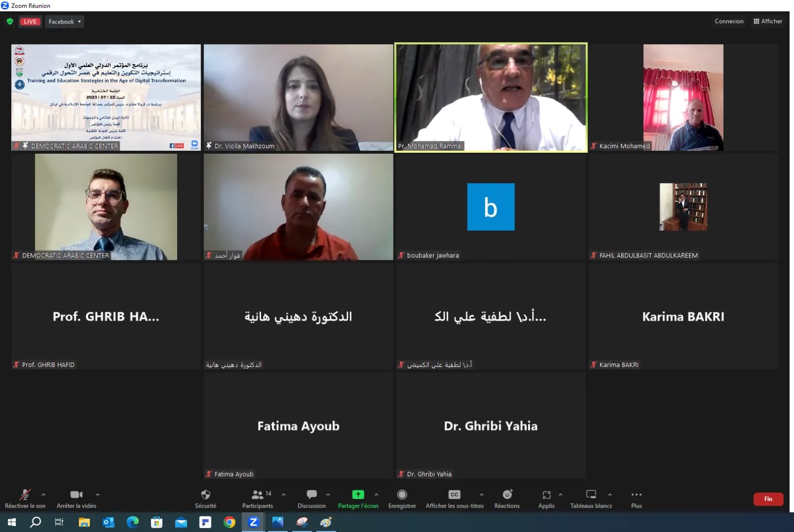The width and height of the screenshot is (794, 532).
Task: Show captions via Afficher les sous-titres
Action: (x=454, y=498)
